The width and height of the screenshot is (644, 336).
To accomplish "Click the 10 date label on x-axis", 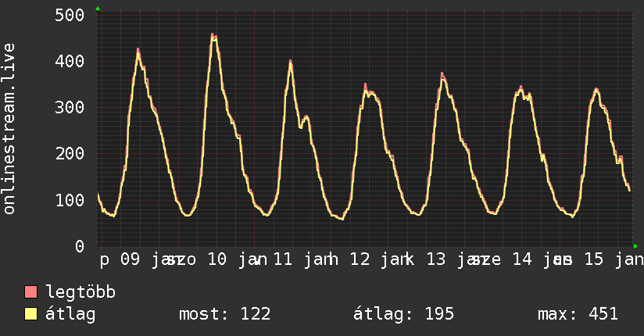I will [x=216, y=259].
